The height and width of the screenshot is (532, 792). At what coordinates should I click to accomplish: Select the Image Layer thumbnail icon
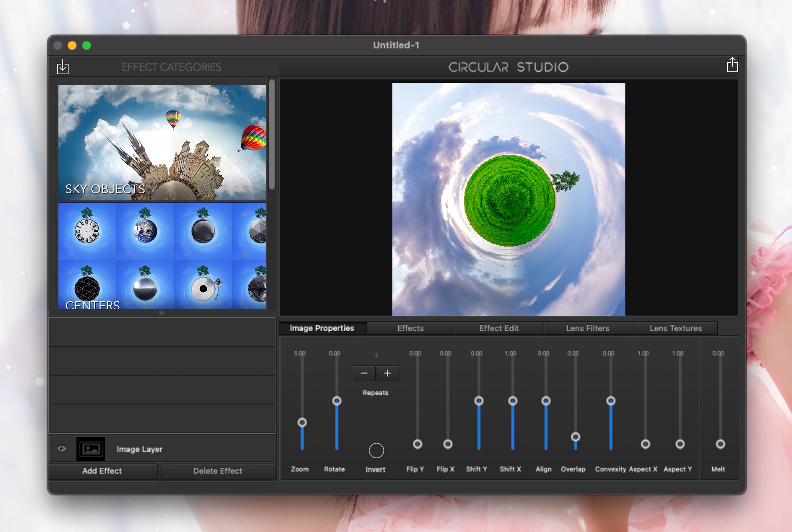tap(91, 449)
